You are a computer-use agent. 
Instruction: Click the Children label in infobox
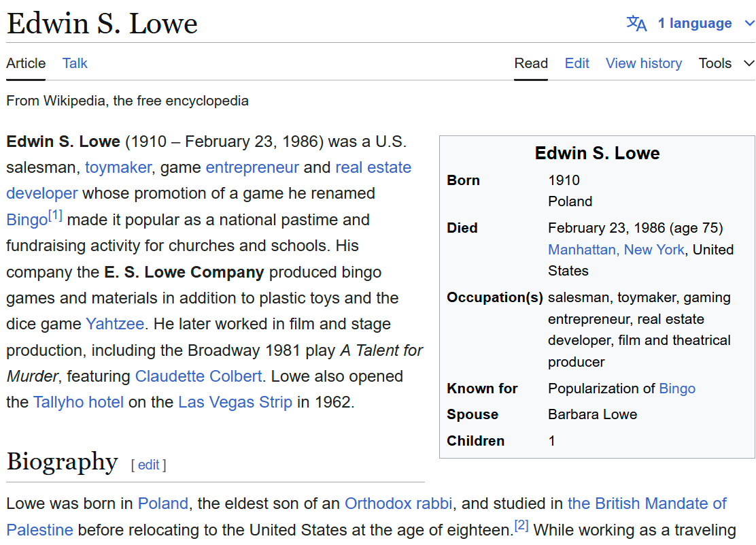[475, 441]
